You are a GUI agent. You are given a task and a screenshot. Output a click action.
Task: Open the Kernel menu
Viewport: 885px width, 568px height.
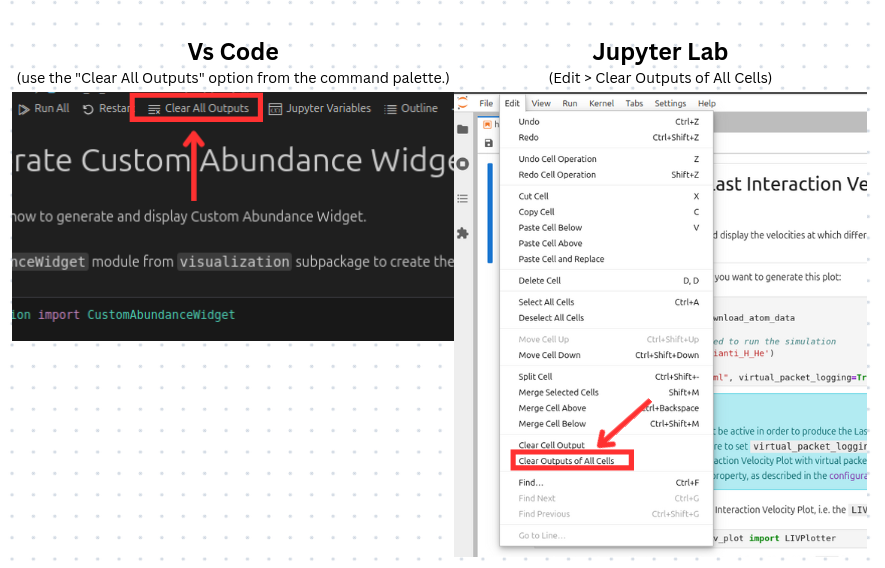pyautogui.click(x=601, y=103)
